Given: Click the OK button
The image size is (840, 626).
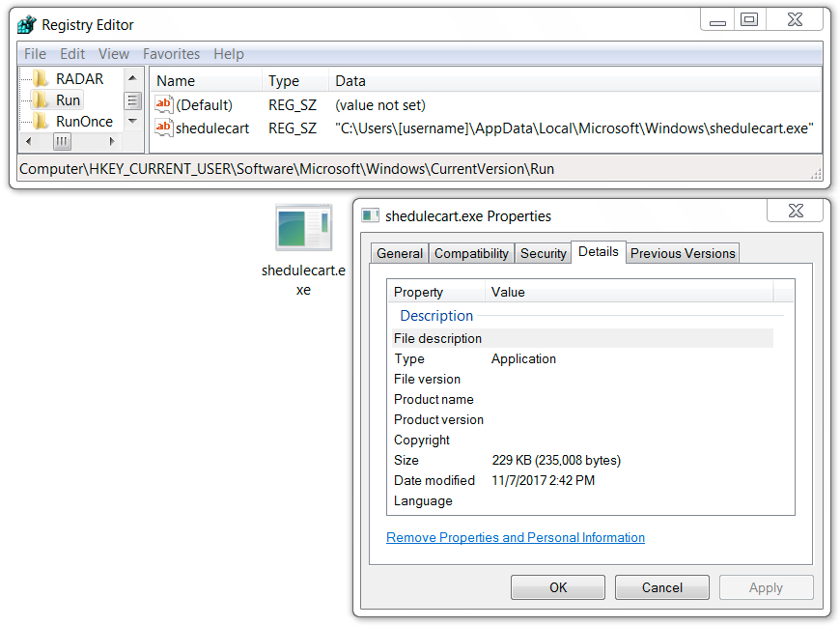Looking at the screenshot, I should (x=558, y=587).
